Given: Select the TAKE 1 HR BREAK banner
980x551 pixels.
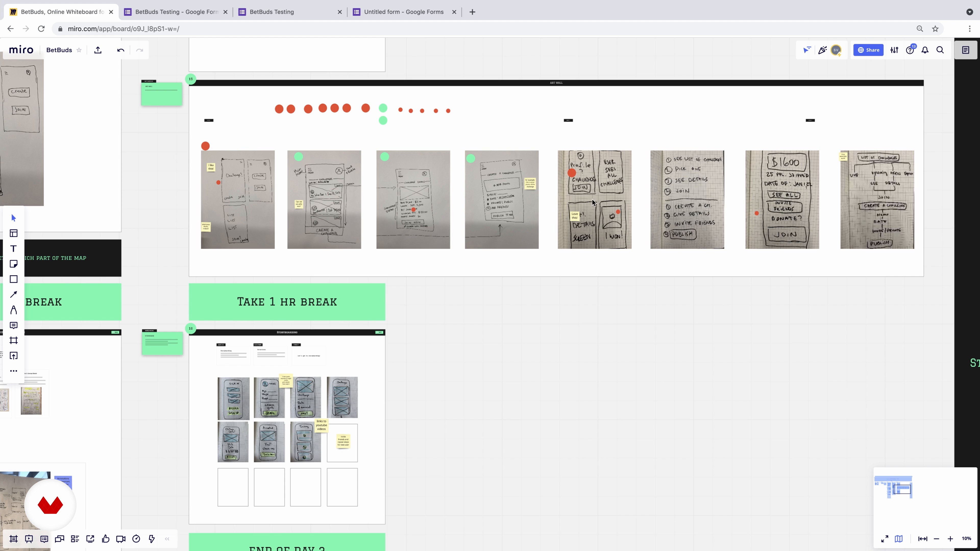Looking at the screenshot, I should point(287,302).
